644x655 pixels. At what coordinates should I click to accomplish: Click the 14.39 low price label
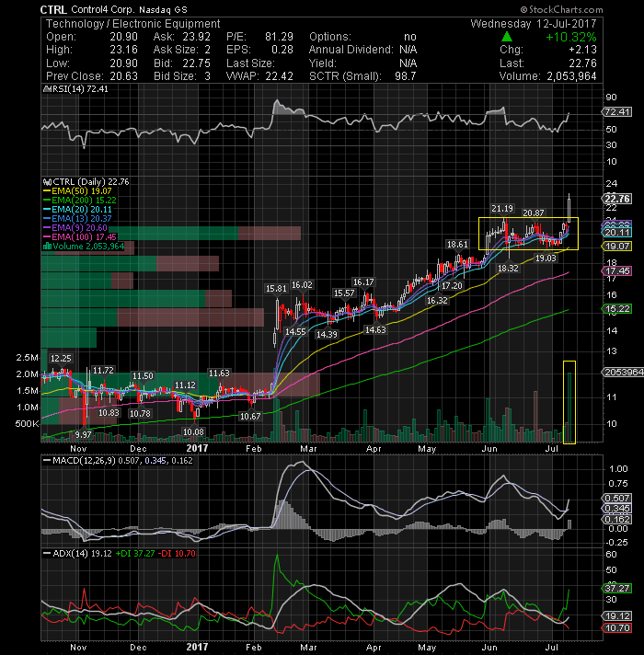pyautogui.click(x=327, y=335)
